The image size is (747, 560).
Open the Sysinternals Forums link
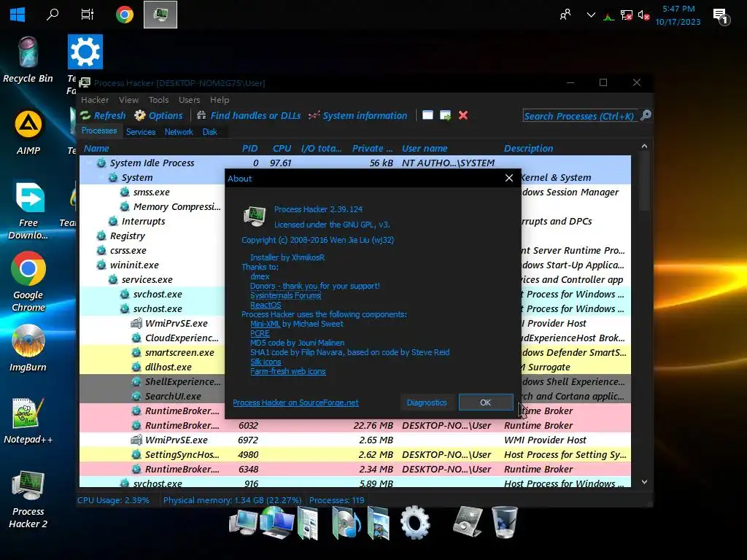pos(285,295)
